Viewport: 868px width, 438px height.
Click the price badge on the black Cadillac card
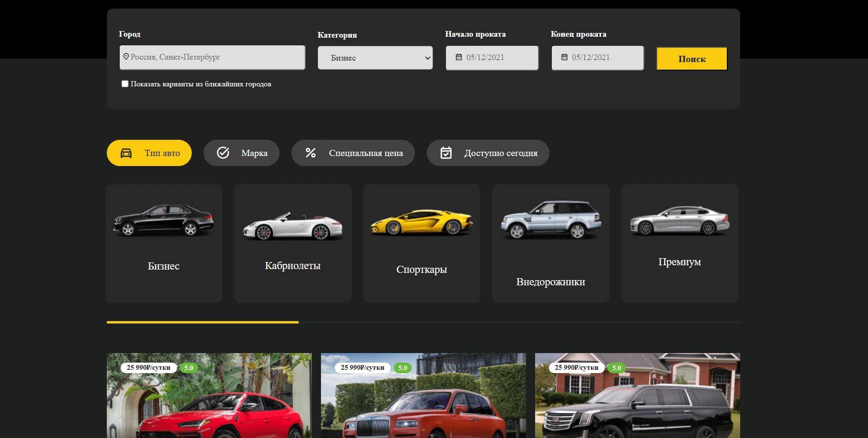tap(577, 368)
